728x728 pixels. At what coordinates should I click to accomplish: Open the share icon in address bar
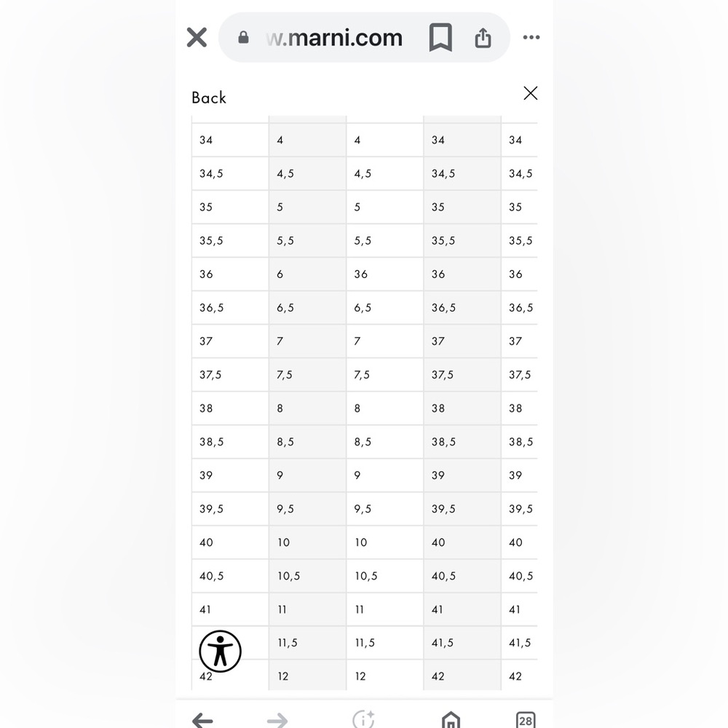tap(483, 38)
